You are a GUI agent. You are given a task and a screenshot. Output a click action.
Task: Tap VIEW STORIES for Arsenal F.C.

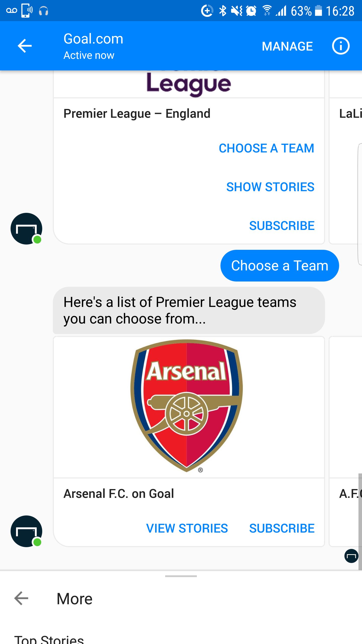(x=187, y=528)
